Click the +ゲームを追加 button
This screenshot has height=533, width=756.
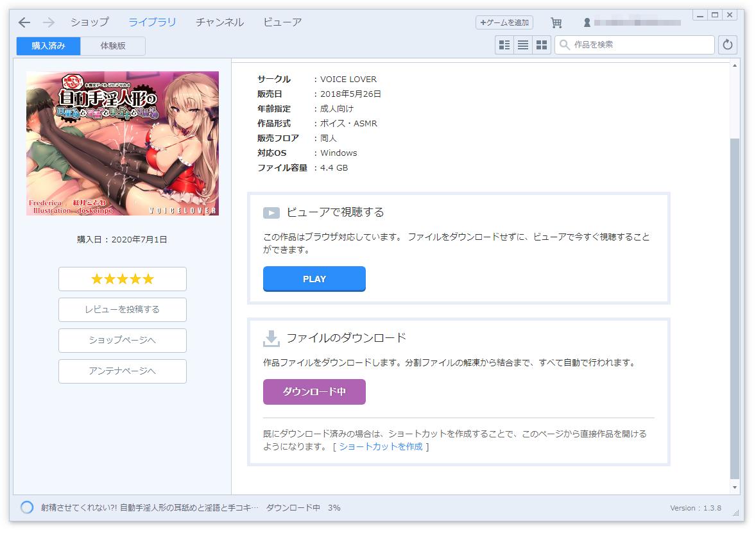[x=504, y=22]
